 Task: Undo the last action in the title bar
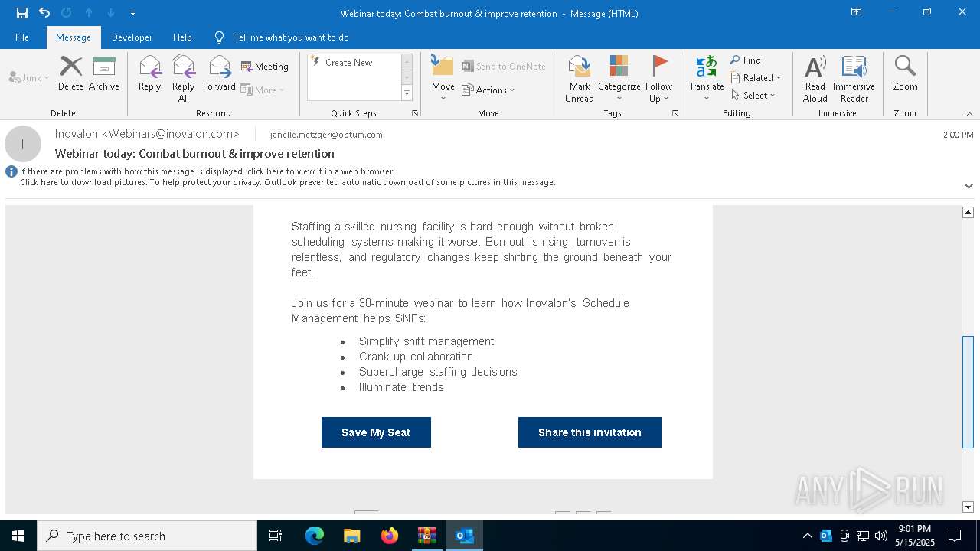point(44,12)
